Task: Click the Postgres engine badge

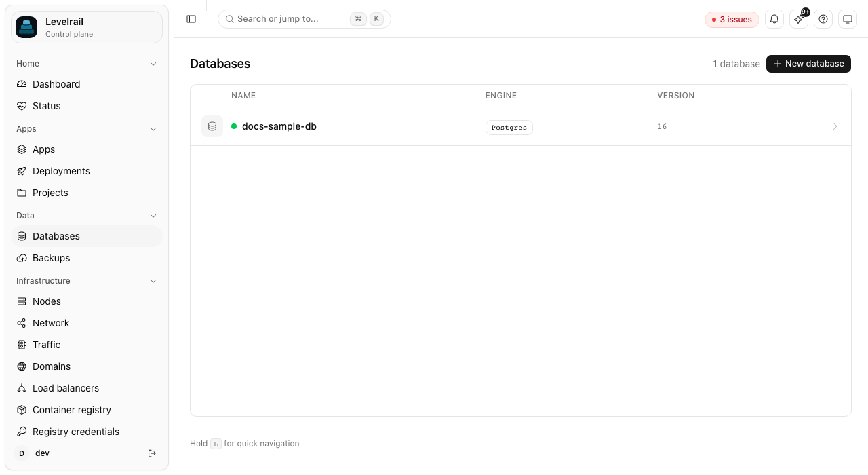Action: tap(509, 127)
